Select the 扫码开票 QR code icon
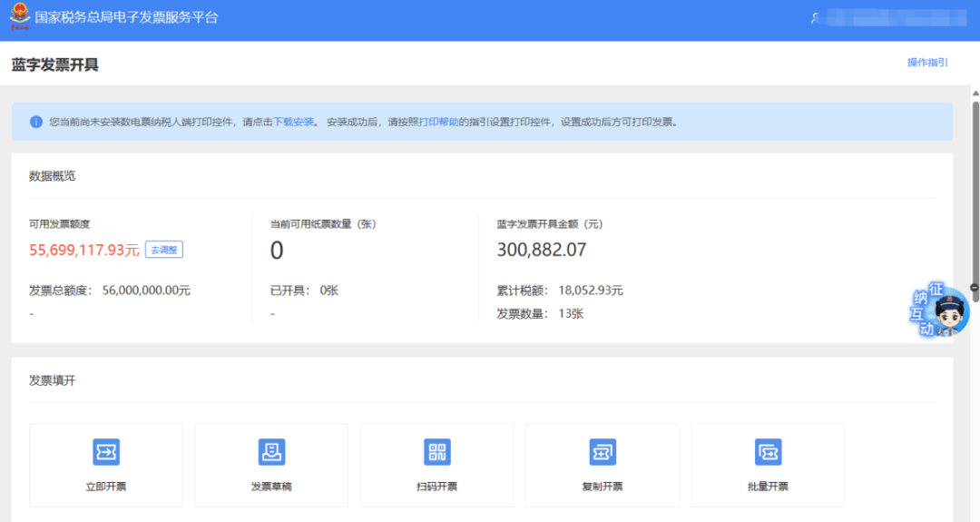Screen dimensions: 980x522 [436, 452]
